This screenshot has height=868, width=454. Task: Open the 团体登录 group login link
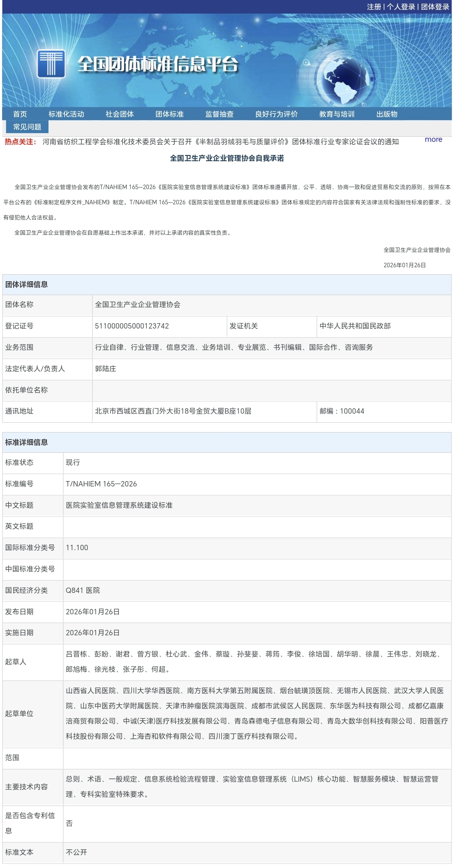[x=435, y=7]
